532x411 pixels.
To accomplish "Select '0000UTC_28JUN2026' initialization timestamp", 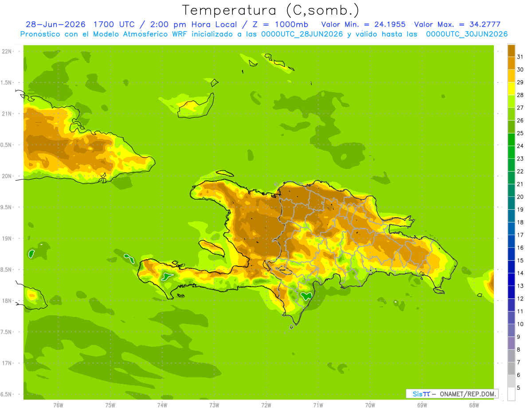I will 302,34.
